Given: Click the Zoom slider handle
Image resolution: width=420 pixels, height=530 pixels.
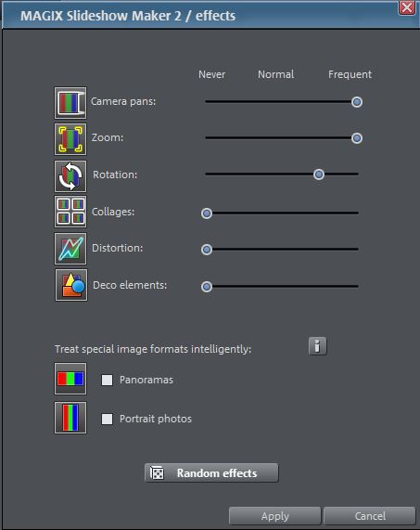Looking at the screenshot, I should [357, 138].
